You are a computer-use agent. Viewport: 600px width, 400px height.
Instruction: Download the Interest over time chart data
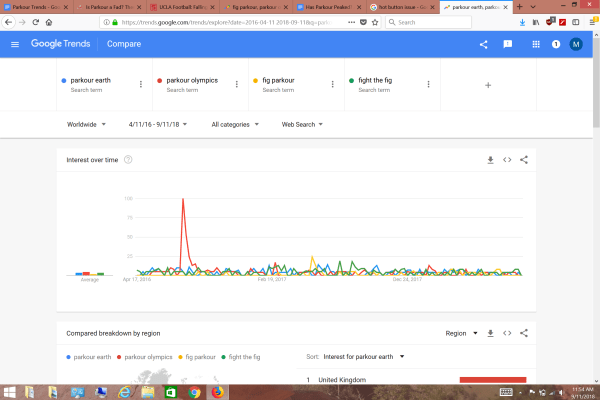pos(490,159)
